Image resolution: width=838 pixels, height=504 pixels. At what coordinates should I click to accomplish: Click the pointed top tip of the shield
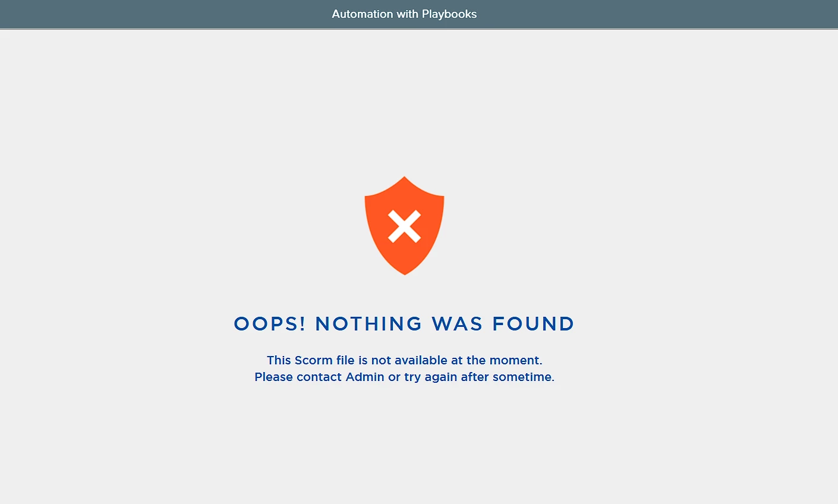tap(404, 178)
